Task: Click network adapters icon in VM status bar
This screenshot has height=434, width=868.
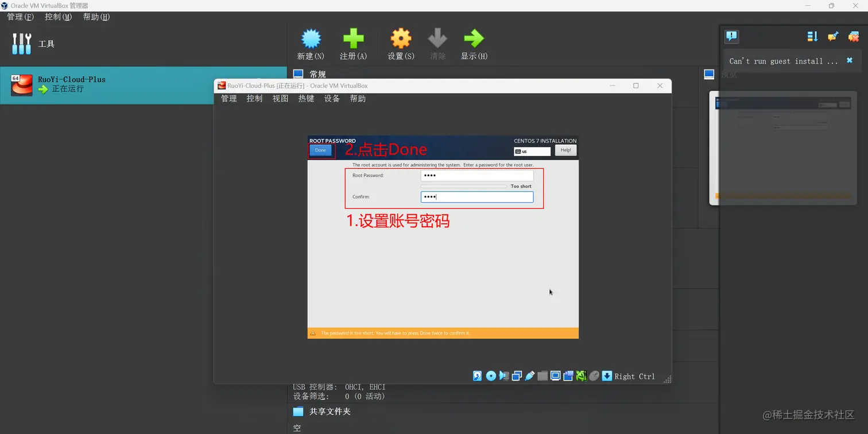Action: 517,376
